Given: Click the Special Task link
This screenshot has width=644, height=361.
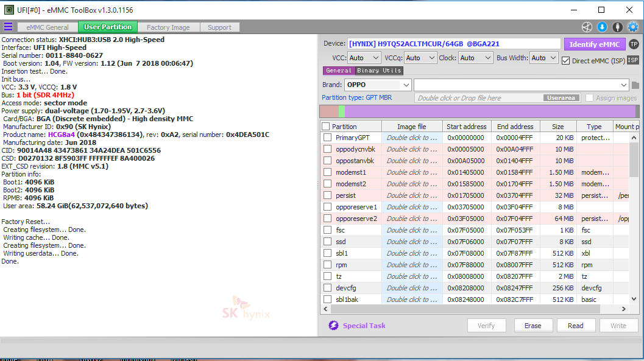Looking at the screenshot, I should click(x=364, y=326).
